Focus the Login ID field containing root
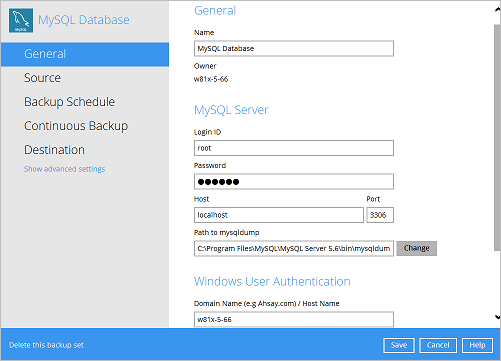This screenshot has height=361, width=501. click(294, 148)
